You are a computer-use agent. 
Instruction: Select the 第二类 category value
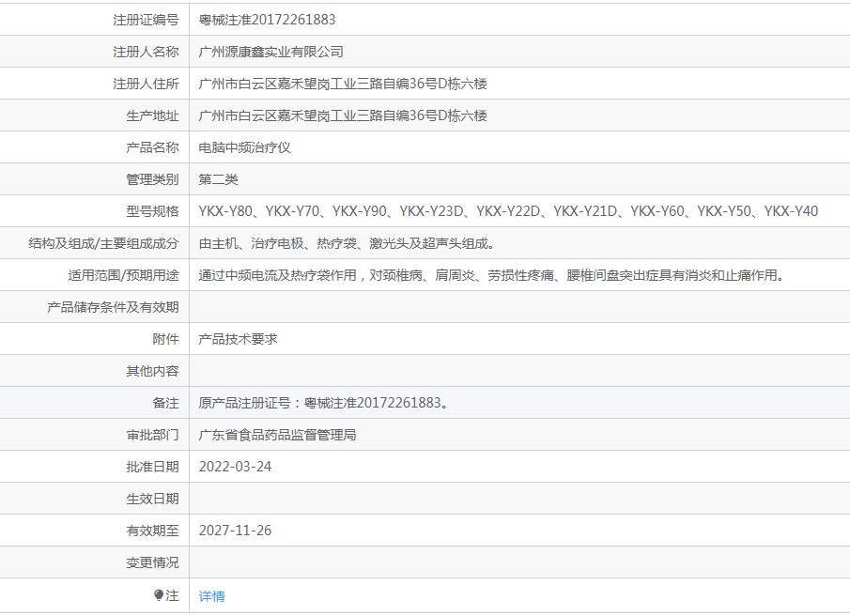pos(218,180)
